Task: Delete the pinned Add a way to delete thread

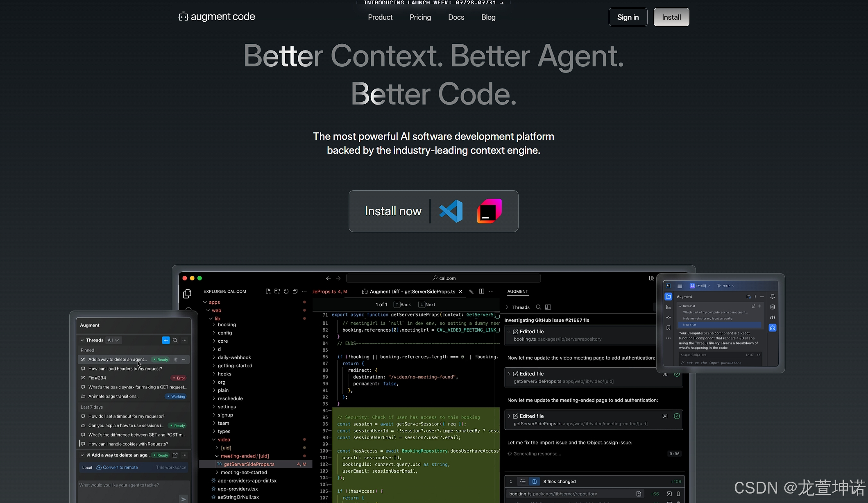Action: (x=176, y=360)
